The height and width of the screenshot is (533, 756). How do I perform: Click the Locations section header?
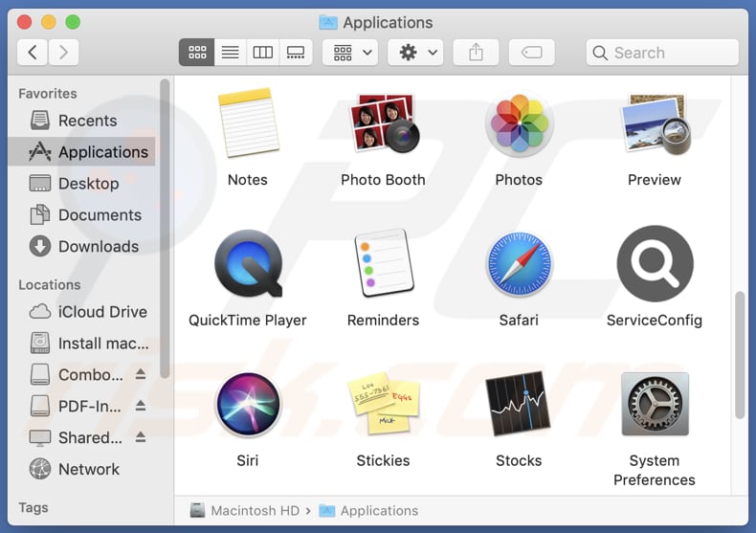(50, 285)
